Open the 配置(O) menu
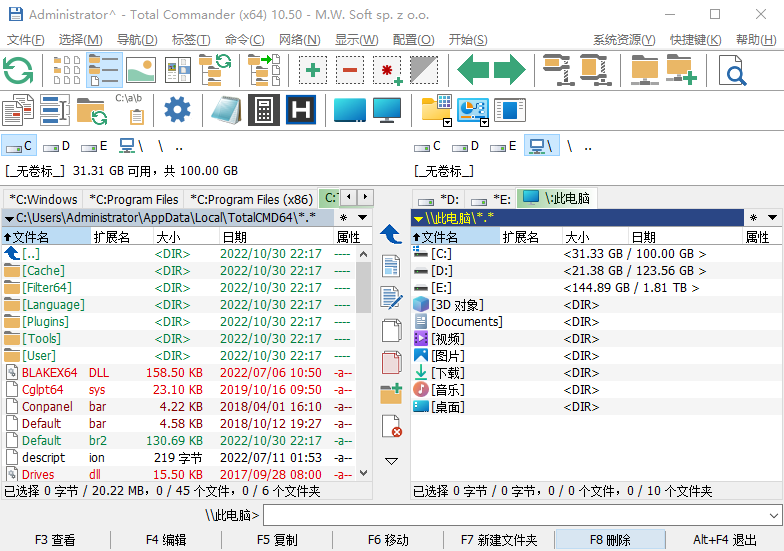Screen dimensions: 784x551 [x=414, y=40]
